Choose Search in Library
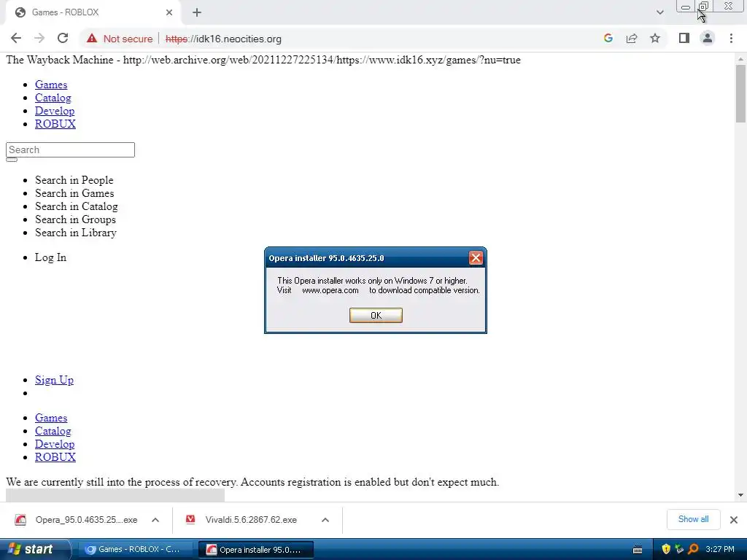747x560 pixels. tap(76, 233)
